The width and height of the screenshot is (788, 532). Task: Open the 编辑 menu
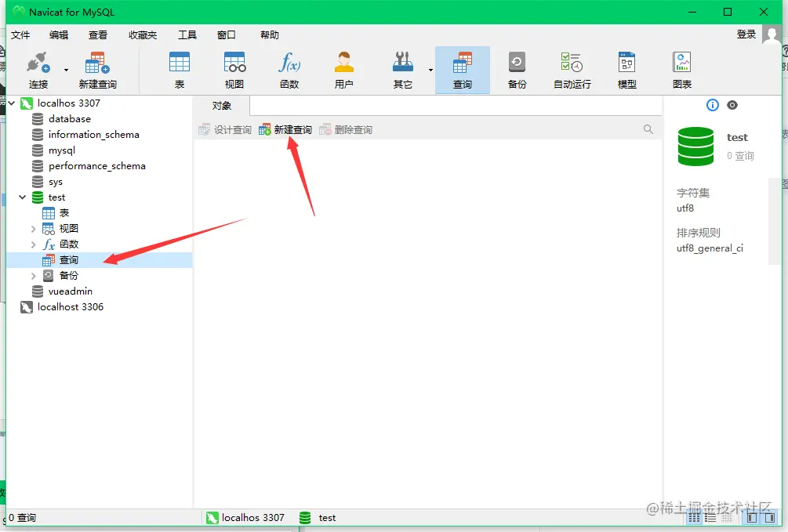(59, 34)
